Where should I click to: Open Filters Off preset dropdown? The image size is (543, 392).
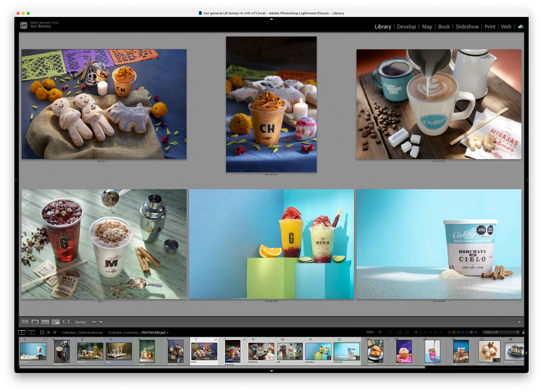tap(501, 332)
